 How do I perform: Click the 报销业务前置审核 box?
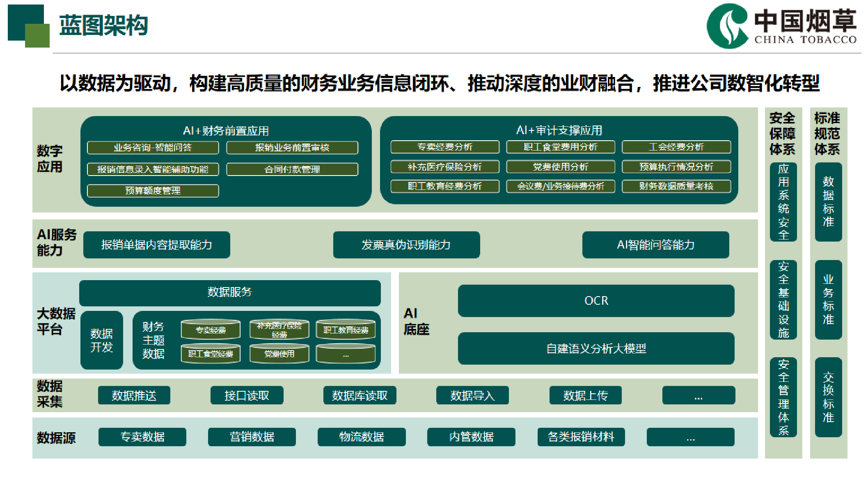tap(292, 148)
